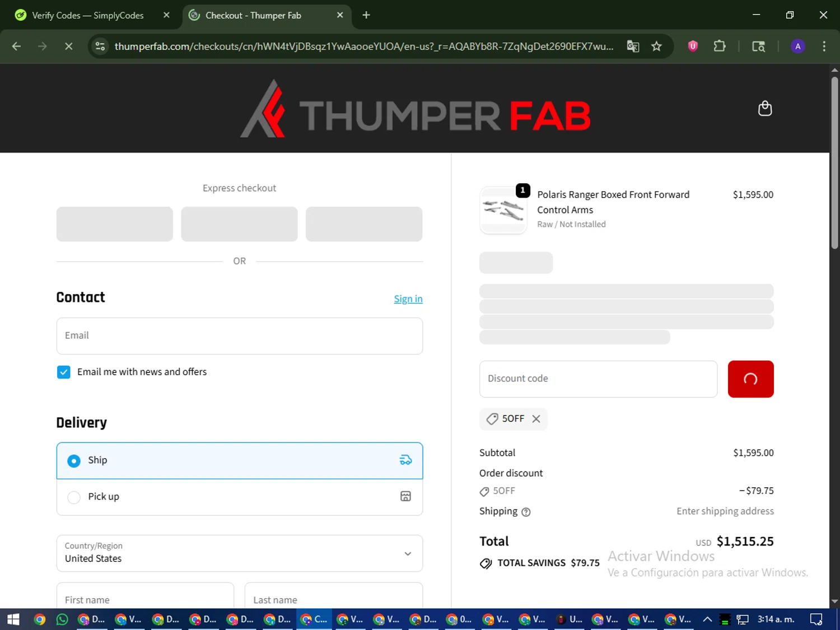This screenshot has width=840, height=630.
Task: Open the Windows notification center
Action: pyautogui.click(x=816, y=619)
